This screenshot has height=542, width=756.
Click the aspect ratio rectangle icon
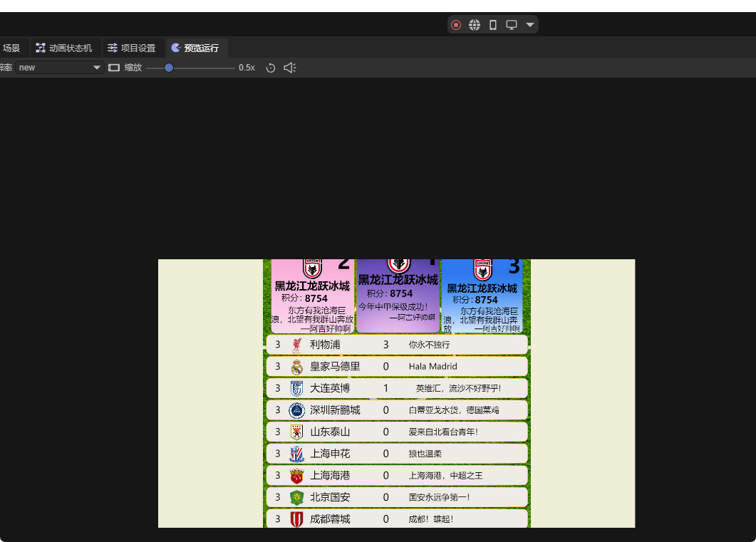(114, 68)
